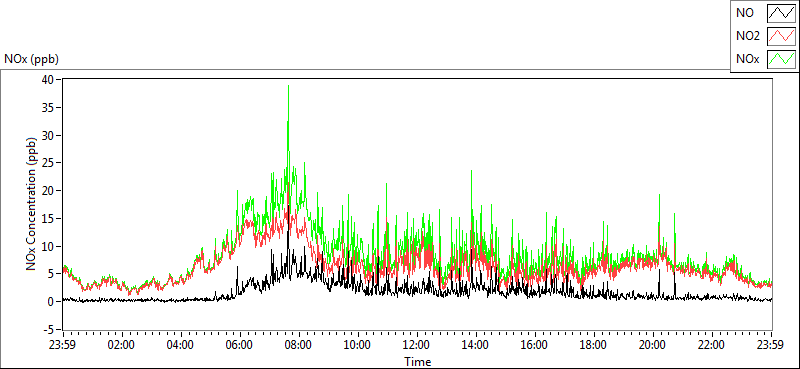Click the 0 y-axis tick label
Viewport: 800px width, 369px height.
click(x=52, y=302)
